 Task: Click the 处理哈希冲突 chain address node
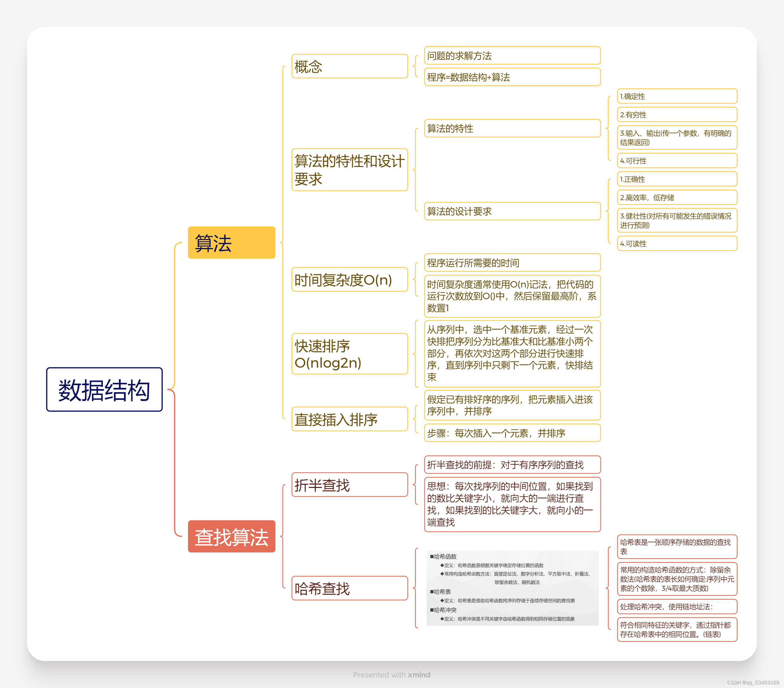677,607
